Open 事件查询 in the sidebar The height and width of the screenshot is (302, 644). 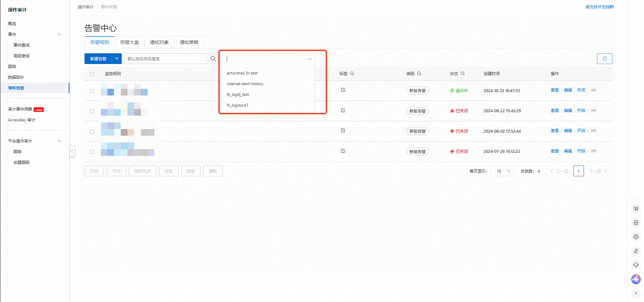pyautogui.click(x=21, y=45)
